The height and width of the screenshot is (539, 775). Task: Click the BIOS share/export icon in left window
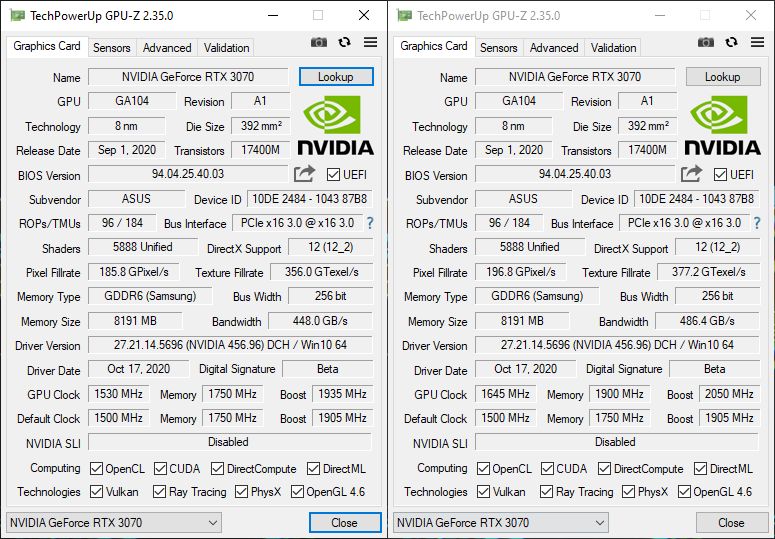click(304, 173)
